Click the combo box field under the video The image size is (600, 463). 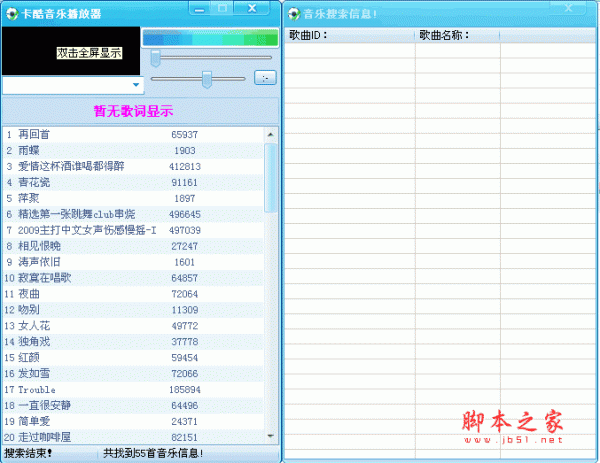coord(73,85)
